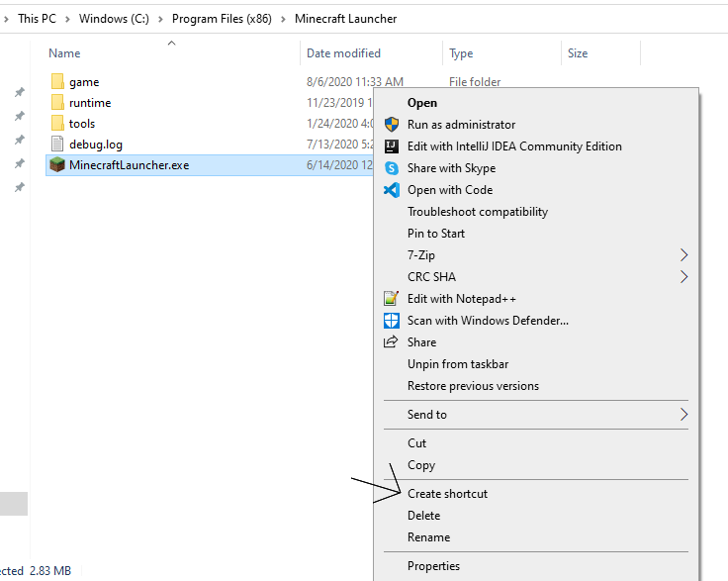
Task: Click the Share arrow icon in menu
Action: tap(391, 342)
